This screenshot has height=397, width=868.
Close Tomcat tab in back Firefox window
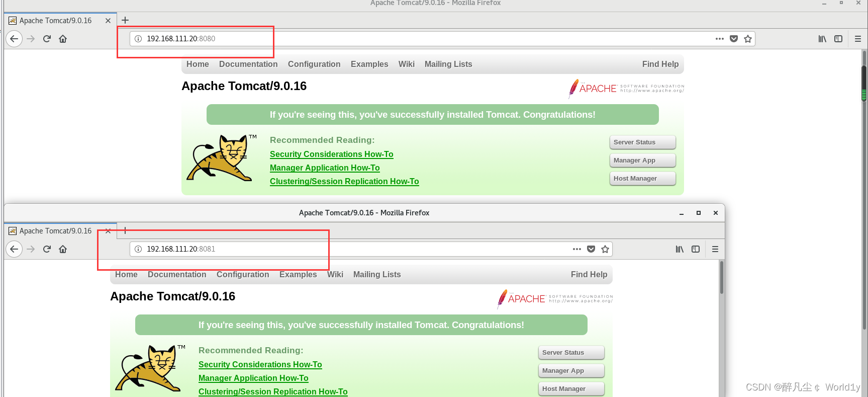click(108, 21)
